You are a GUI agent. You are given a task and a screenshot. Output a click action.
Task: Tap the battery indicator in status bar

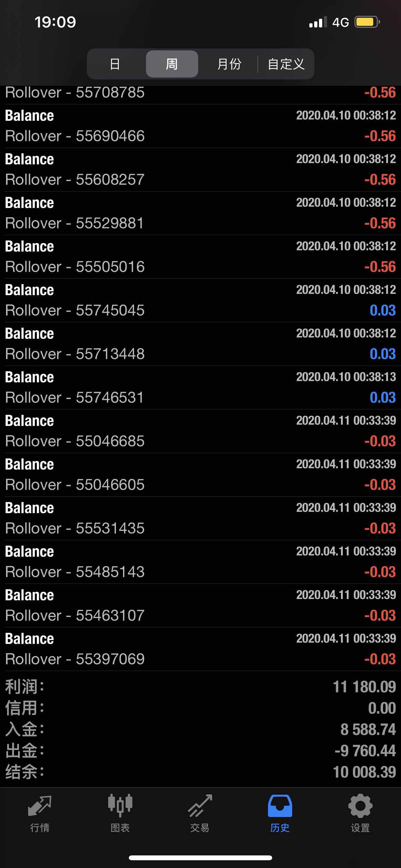tap(367, 22)
